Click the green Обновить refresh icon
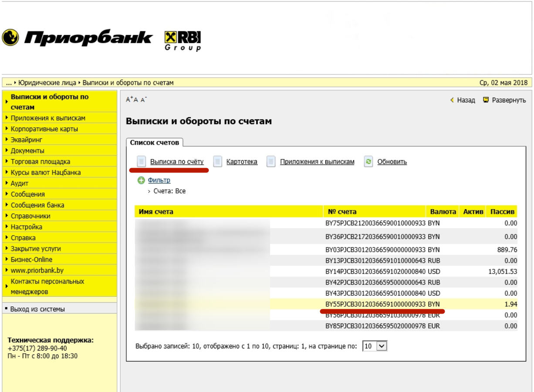Viewport: 534px width, 392px height. [x=368, y=162]
